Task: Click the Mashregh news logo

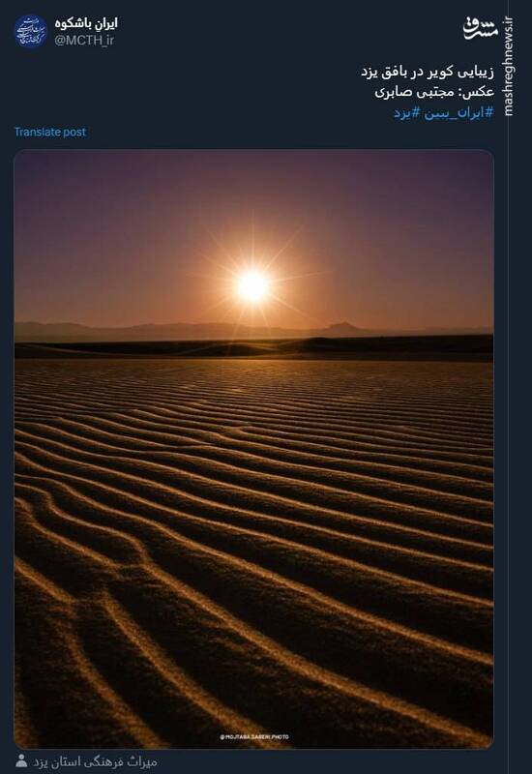Action: point(481,28)
